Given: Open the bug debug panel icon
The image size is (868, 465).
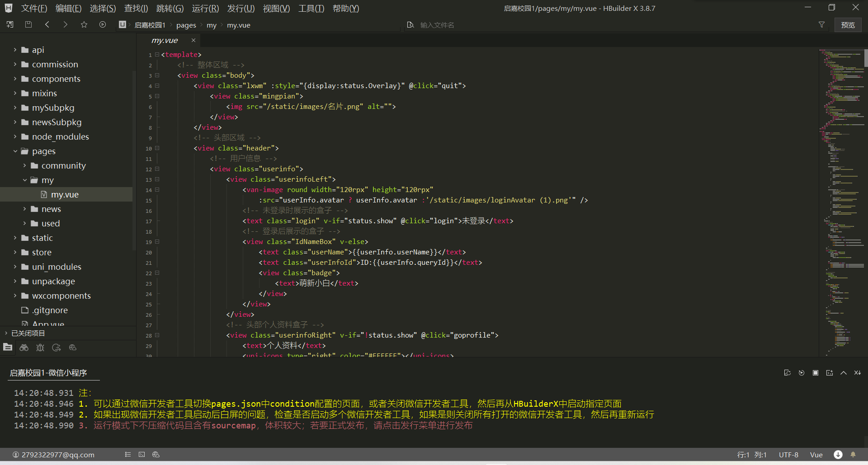Looking at the screenshot, I should coord(40,348).
